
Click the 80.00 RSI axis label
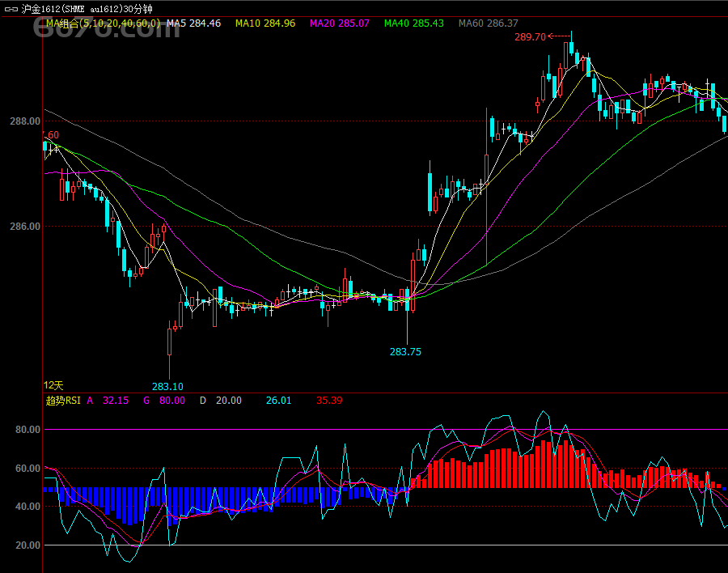28,430
